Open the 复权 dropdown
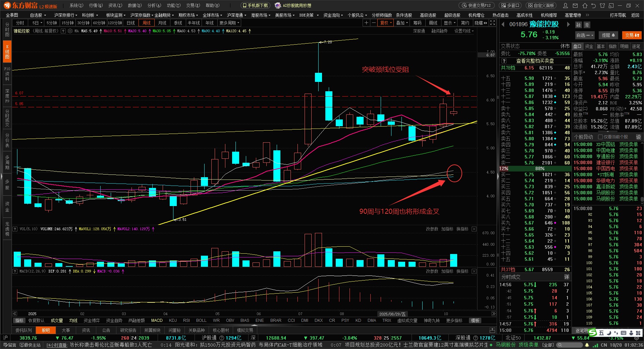Viewport: 644px width, 349px height. click(x=386, y=23)
